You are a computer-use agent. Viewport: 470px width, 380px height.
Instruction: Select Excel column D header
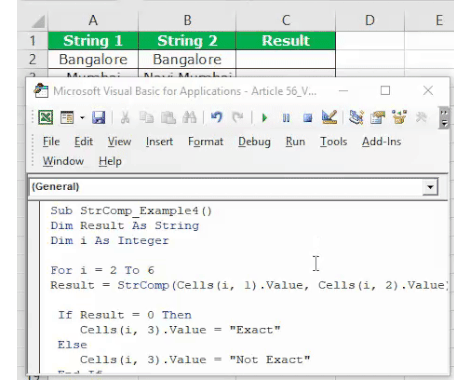pos(370,21)
